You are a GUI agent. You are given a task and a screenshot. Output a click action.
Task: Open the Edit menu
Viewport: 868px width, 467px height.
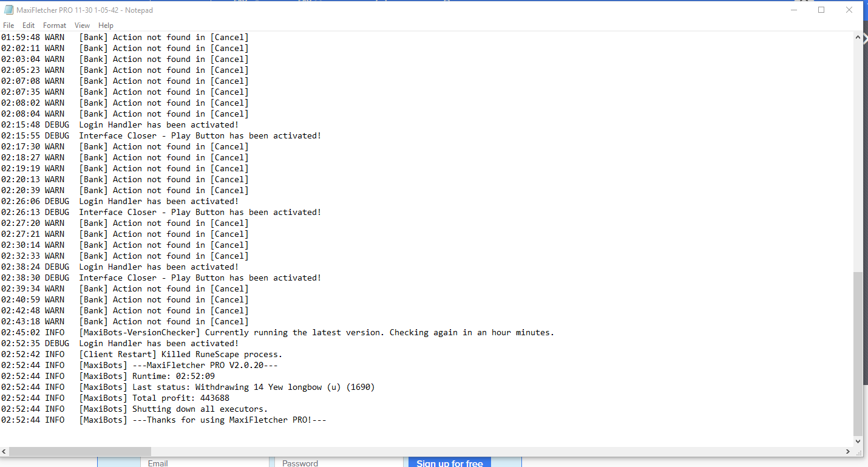click(x=29, y=26)
